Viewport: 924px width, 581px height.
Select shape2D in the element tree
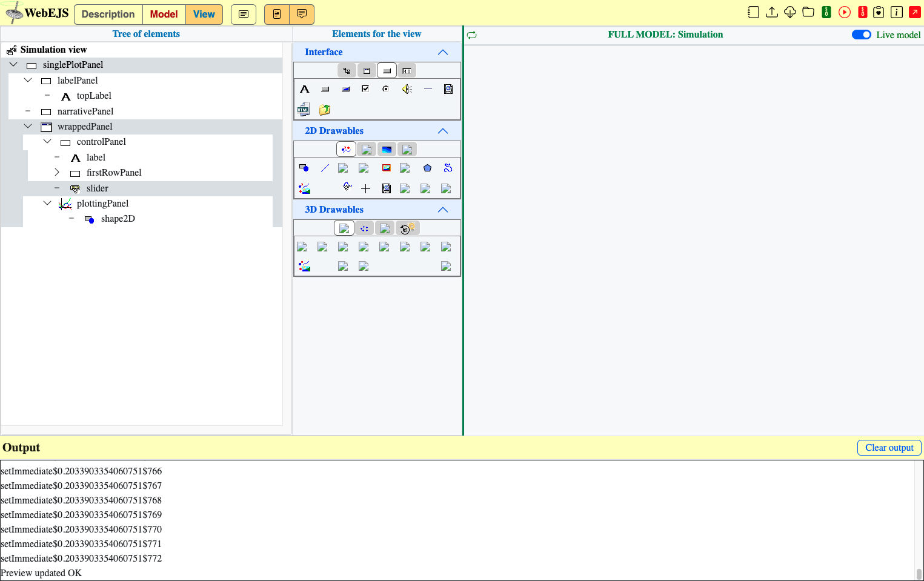(118, 219)
